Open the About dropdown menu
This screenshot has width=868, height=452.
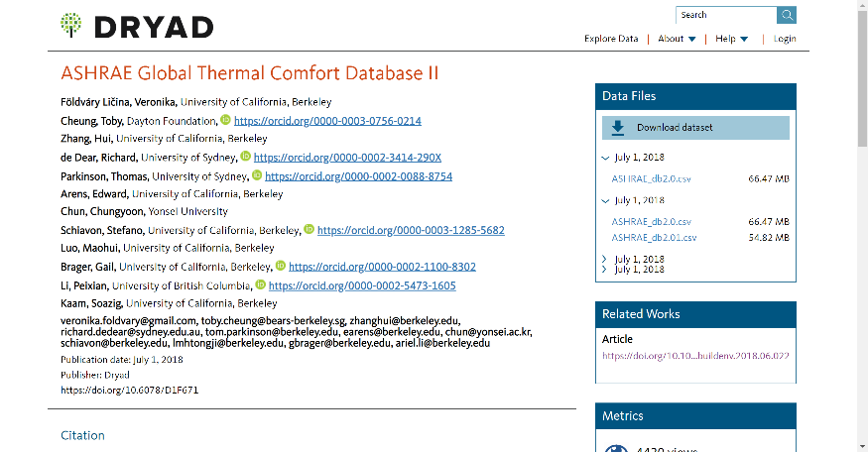pyautogui.click(x=677, y=39)
